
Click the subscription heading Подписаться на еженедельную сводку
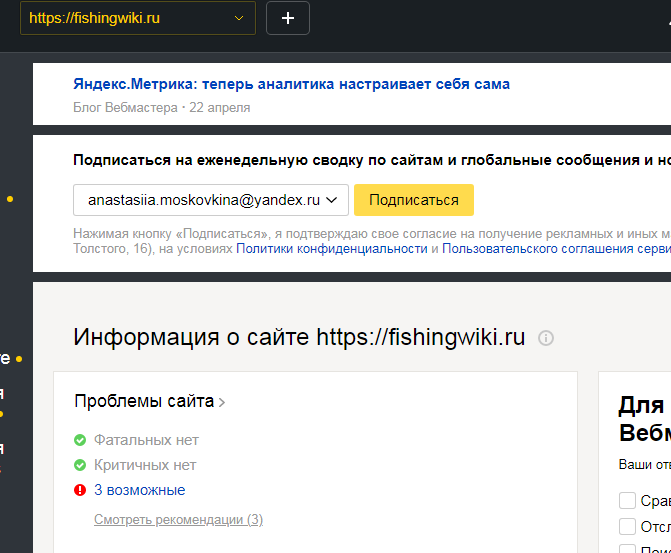tap(372, 160)
